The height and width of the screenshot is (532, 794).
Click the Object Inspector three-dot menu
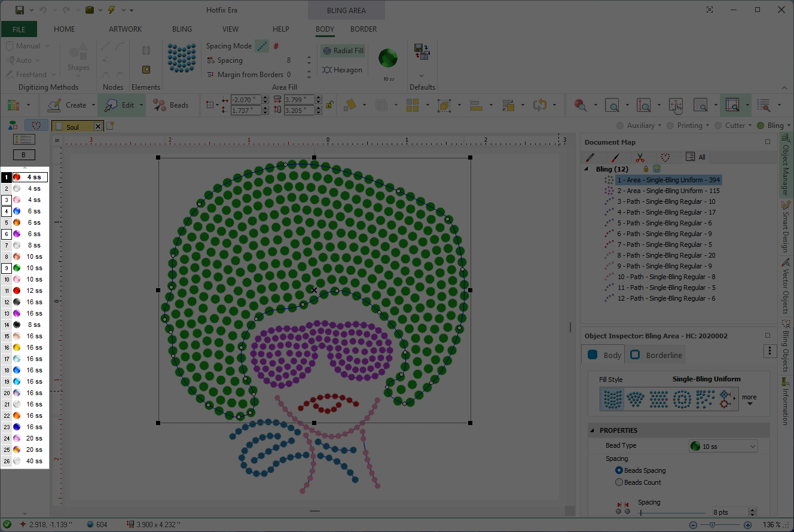pos(770,351)
